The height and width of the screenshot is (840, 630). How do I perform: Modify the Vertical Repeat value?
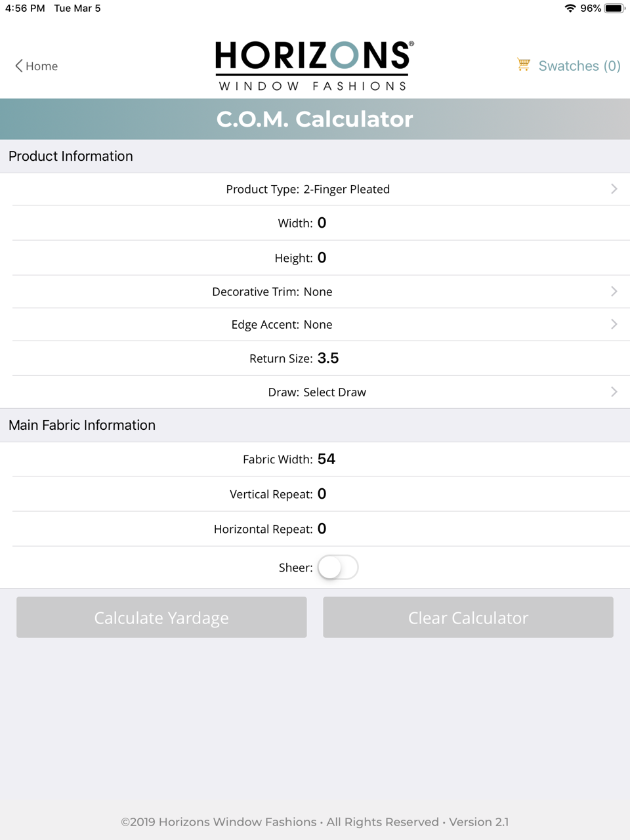coord(322,493)
